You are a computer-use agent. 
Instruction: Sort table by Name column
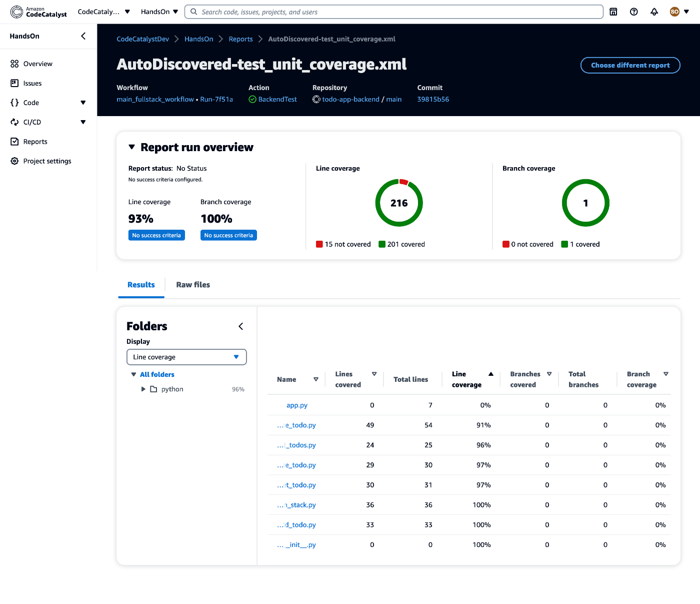coord(316,379)
